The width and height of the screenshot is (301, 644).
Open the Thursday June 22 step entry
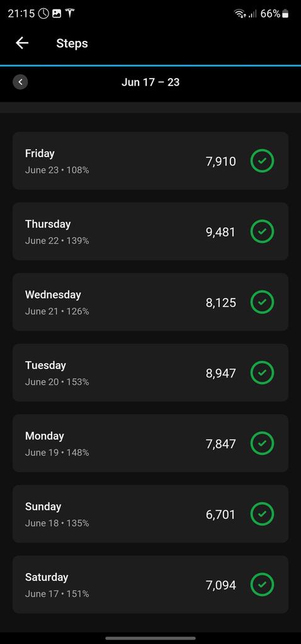tap(150, 231)
